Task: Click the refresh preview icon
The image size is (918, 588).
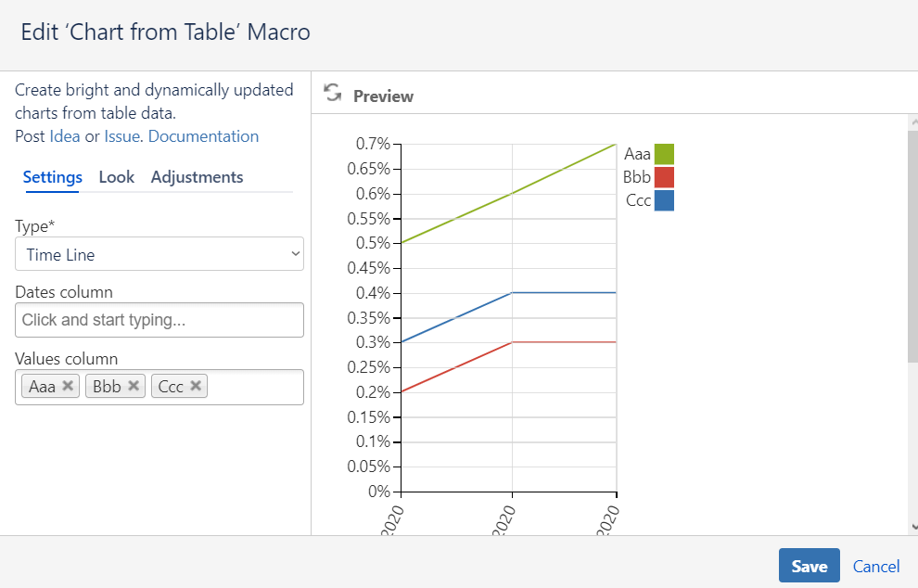Action: pyautogui.click(x=332, y=93)
